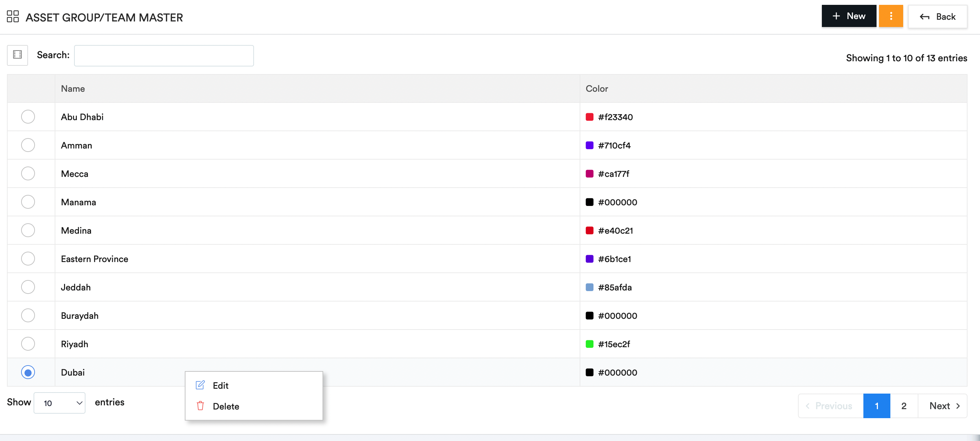Go back using the Back button
Screen dimensions: 980x441
tap(937, 17)
